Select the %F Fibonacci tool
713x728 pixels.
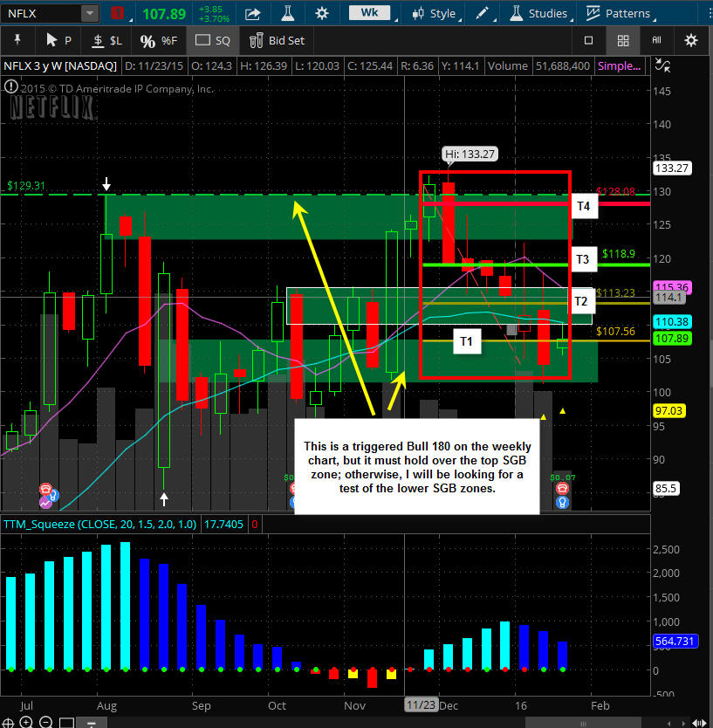[x=159, y=41]
